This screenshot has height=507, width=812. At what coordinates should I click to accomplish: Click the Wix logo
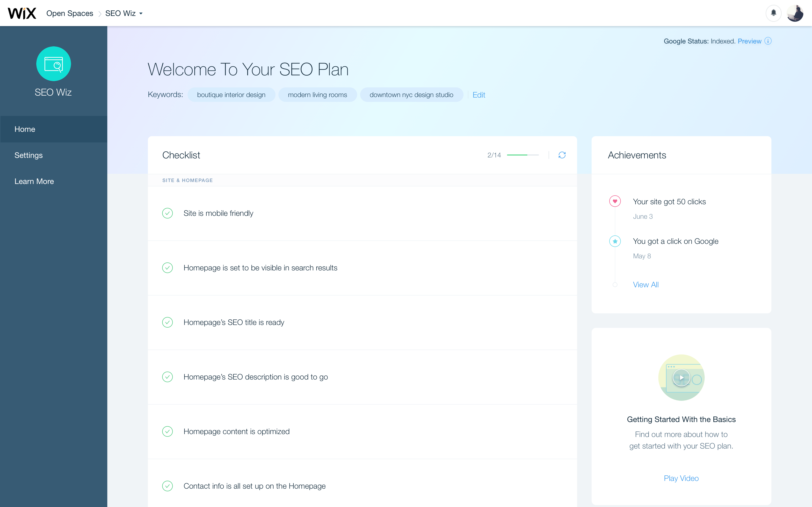pyautogui.click(x=22, y=14)
